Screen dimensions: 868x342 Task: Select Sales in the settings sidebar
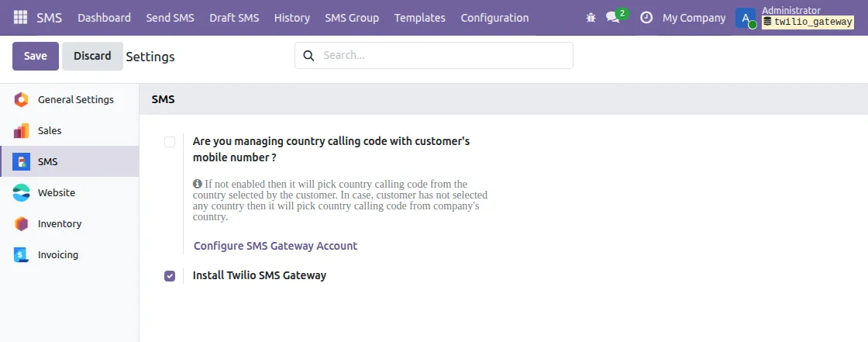coord(50,131)
